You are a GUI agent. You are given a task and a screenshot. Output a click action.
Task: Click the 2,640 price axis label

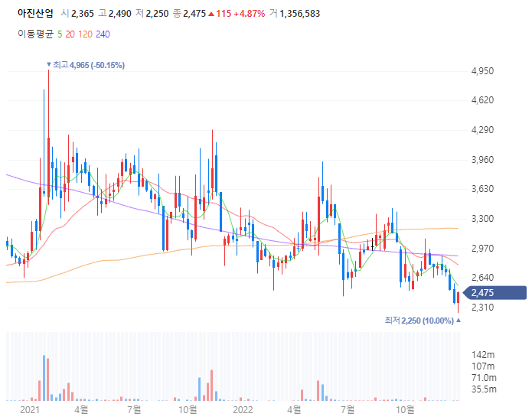pos(482,278)
